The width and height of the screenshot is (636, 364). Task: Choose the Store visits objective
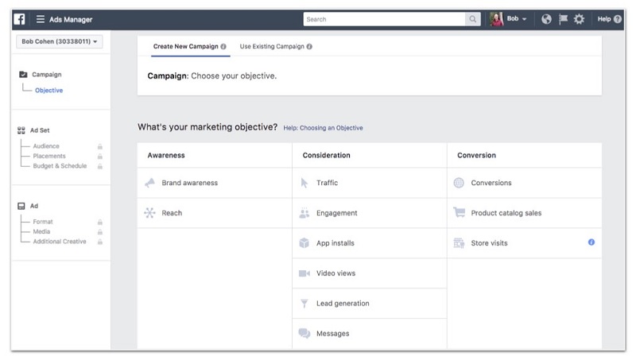[525, 243]
